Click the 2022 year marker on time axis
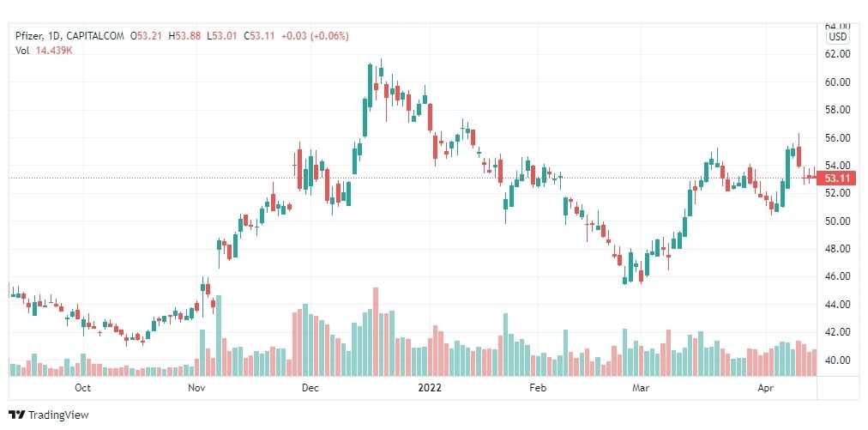 coord(429,388)
